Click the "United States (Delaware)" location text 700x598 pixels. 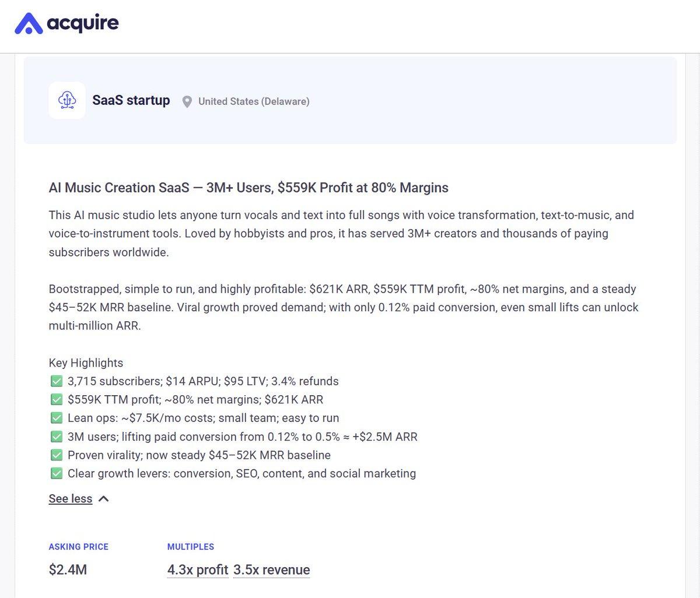(x=254, y=101)
